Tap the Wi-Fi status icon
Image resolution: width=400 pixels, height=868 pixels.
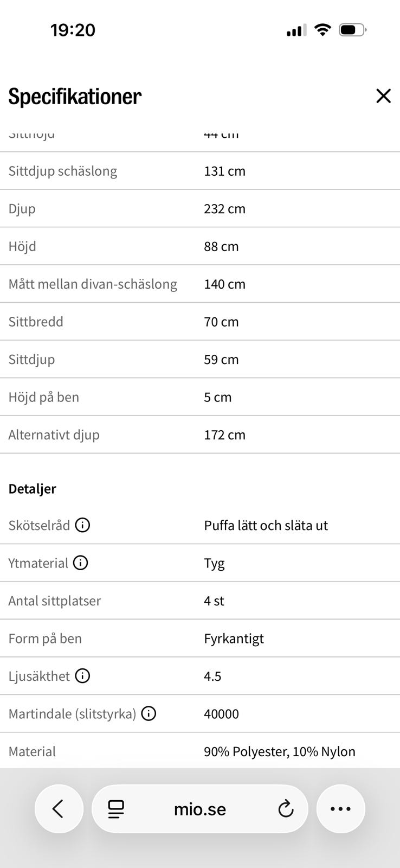(322, 30)
